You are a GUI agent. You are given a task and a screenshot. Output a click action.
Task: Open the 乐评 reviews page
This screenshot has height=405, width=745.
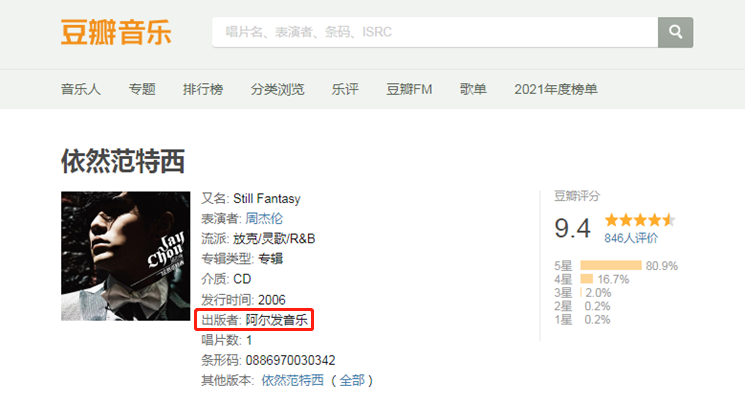[345, 89]
